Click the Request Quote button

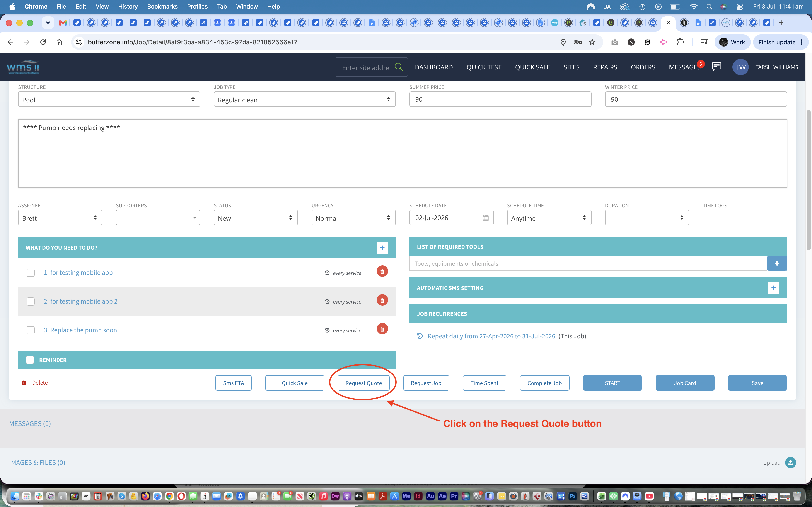[363, 383]
